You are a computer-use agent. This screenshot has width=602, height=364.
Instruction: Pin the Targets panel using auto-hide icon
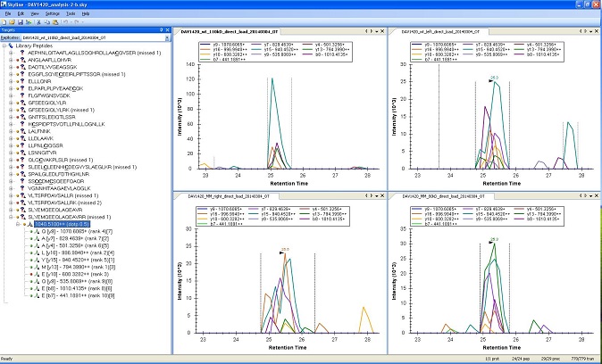pos(161,31)
